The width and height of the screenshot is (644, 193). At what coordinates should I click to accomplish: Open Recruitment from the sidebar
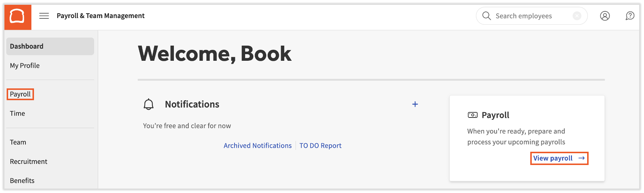[28, 161]
